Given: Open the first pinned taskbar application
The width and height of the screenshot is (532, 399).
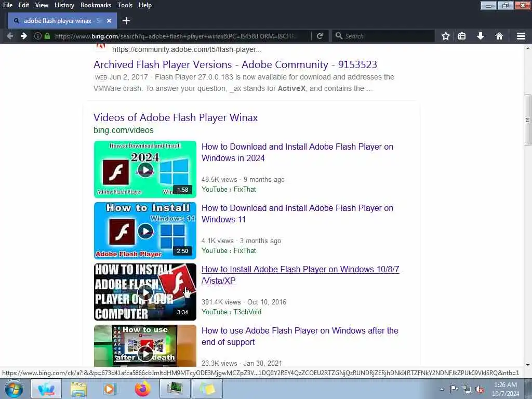Looking at the screenshot, I should click(46, 389).
